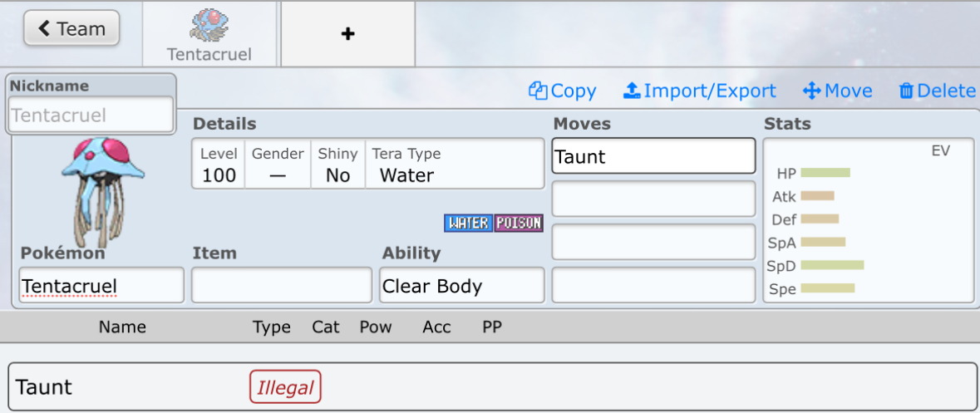
Task: Focus the Nickname input field
Action: 91,115
